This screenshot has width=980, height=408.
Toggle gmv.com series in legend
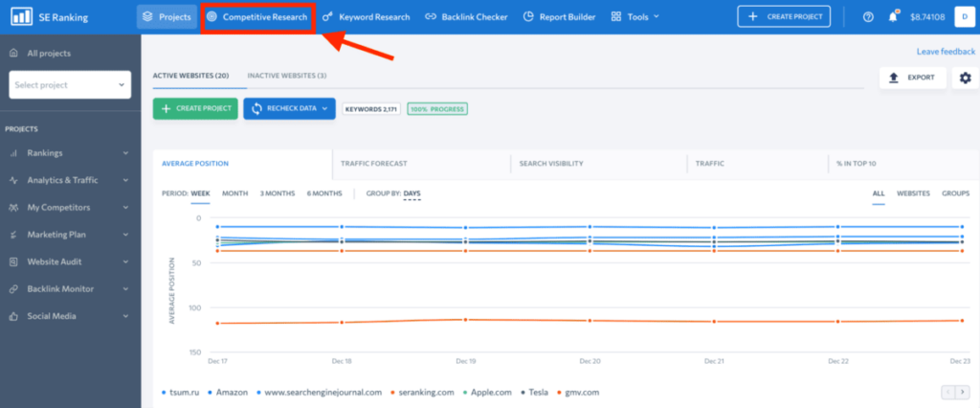[578, 393]
